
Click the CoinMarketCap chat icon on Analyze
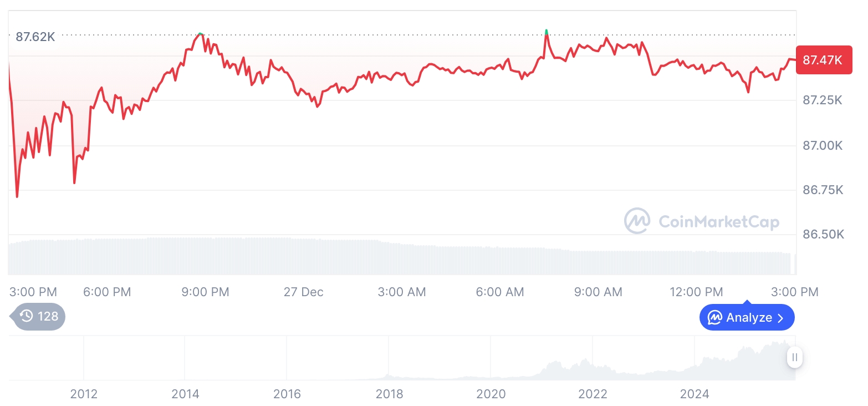click(715, 318)
